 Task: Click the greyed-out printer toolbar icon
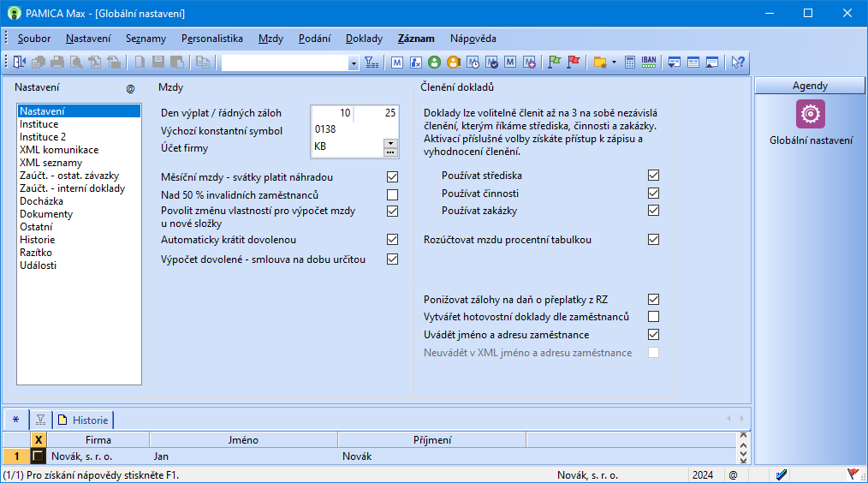click(57, 63)
